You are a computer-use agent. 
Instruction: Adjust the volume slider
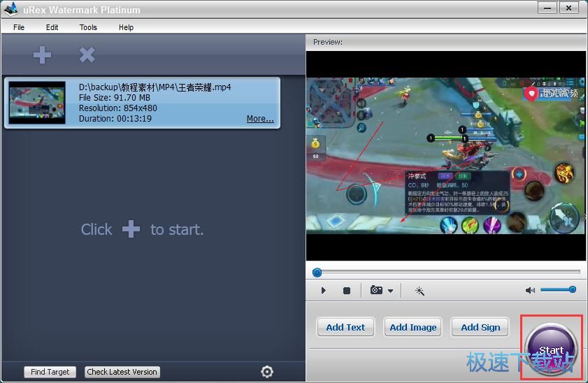coord(558,289)
